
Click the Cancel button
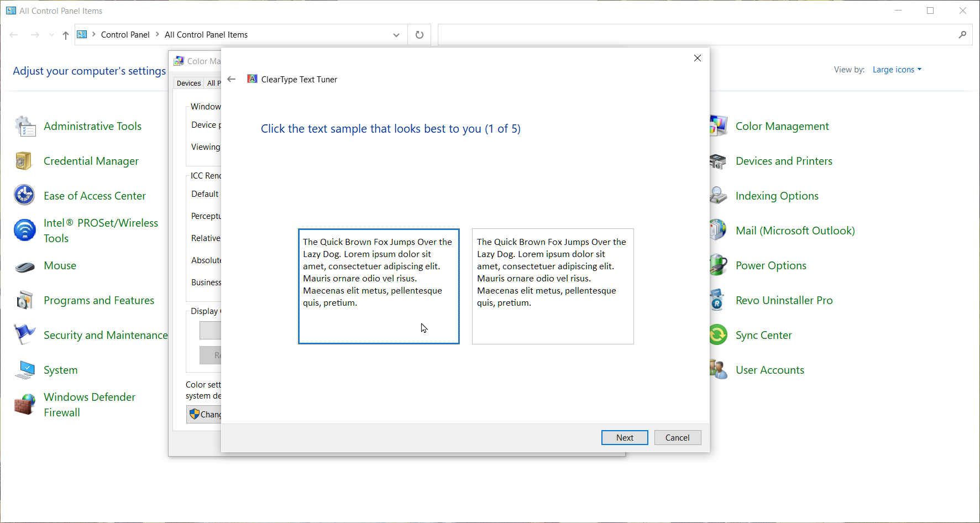[x=678, y=437]
